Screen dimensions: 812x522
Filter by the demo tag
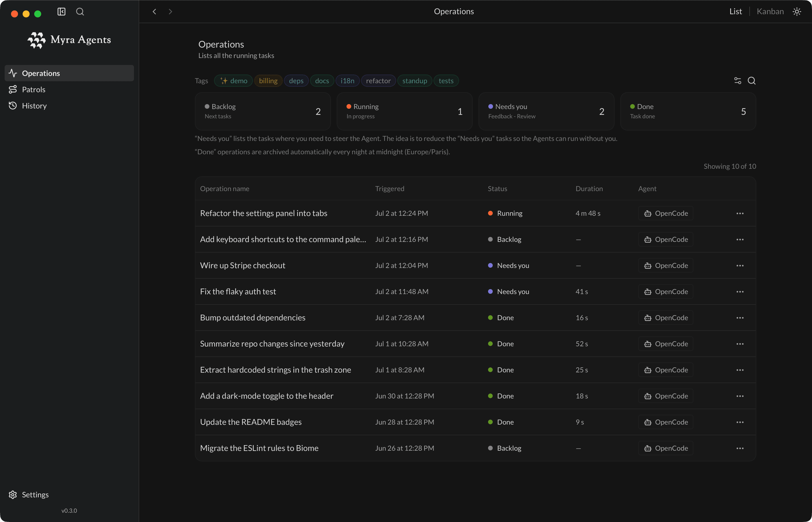[233, 81]
